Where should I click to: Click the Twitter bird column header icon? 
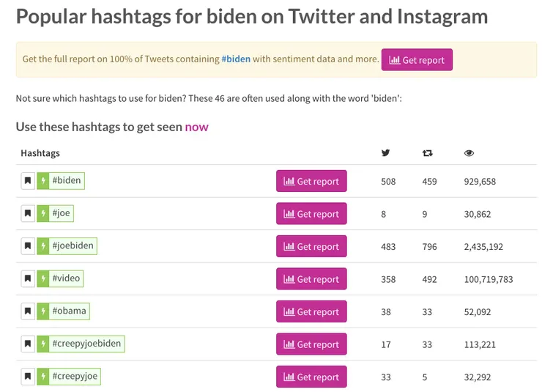tap(386, 153)
